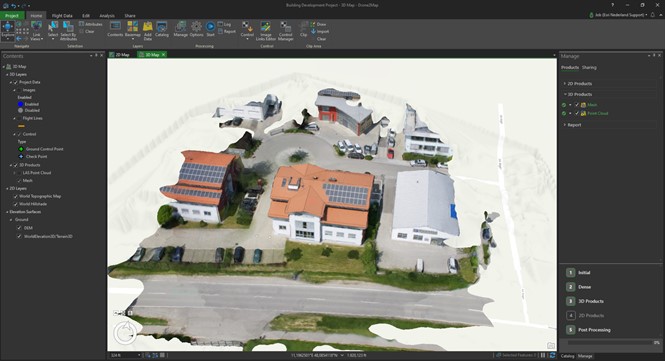Open Select By Attributes

68,31
